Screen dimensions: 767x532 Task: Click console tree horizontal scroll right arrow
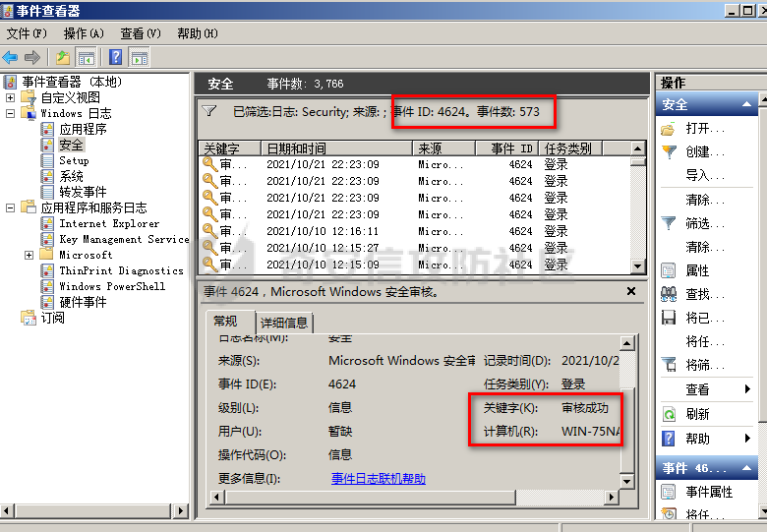pos(181,511)
